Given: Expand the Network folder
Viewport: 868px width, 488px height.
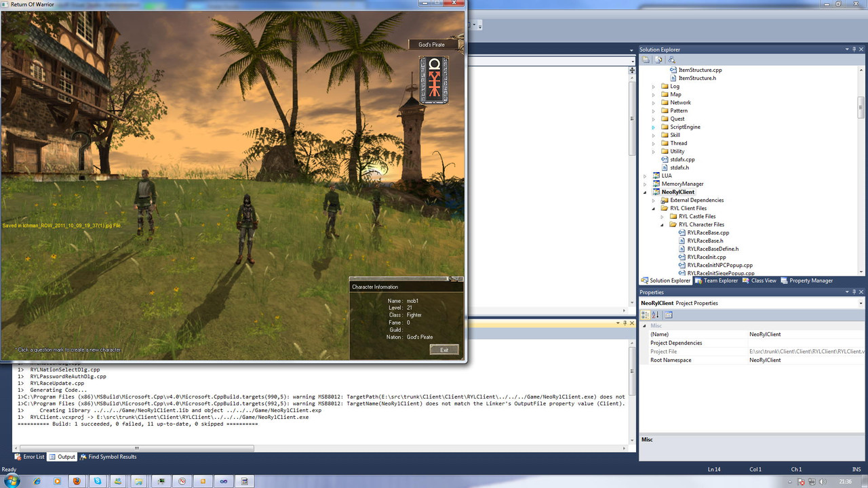Looking at the screenshot, I should [654, 102].
